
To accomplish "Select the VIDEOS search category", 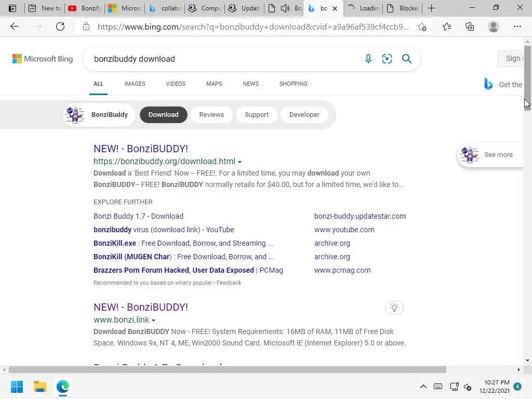I will (x=176, y=84).
